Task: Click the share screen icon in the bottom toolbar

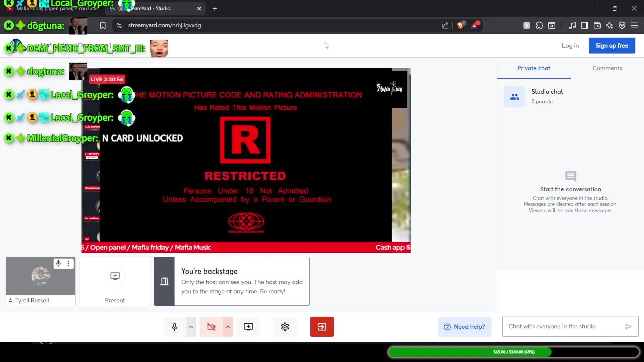Action: coord(248,327)
